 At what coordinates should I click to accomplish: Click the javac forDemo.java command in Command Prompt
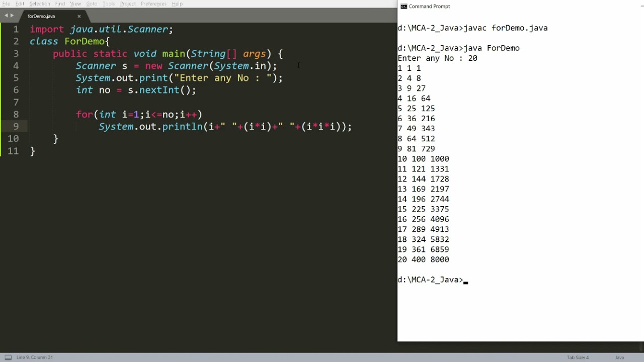coord(506,28)
